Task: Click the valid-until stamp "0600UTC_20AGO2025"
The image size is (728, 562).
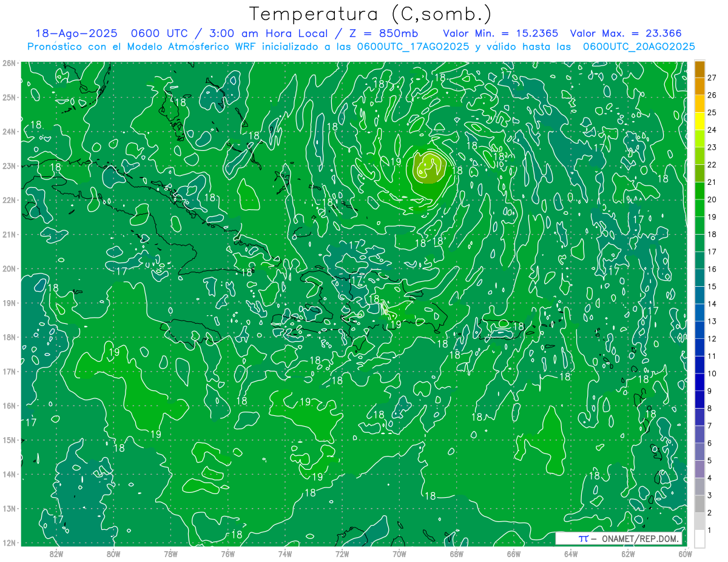Action: [638, 47]
